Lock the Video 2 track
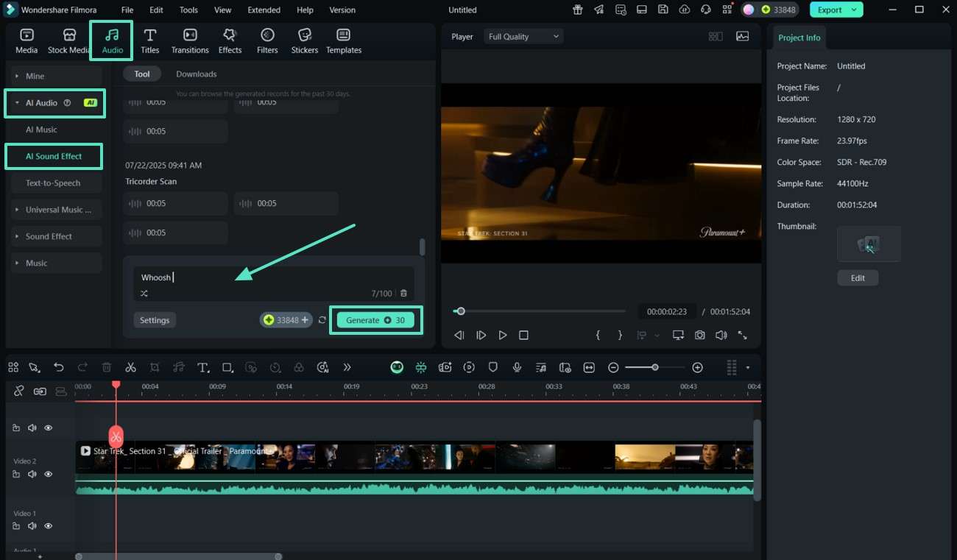This screenshot has height=560, width=957. point(16,475)
